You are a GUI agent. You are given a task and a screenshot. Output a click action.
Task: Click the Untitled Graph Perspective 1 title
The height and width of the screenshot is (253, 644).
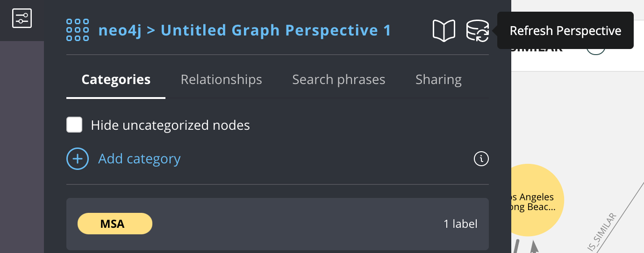click(276, 30)
